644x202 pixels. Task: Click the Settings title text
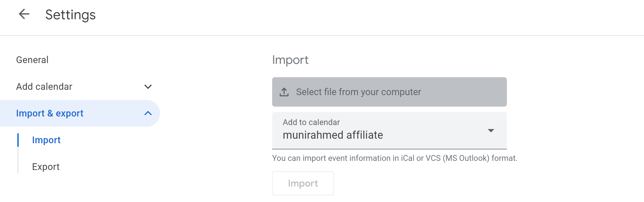coord(70,14)
